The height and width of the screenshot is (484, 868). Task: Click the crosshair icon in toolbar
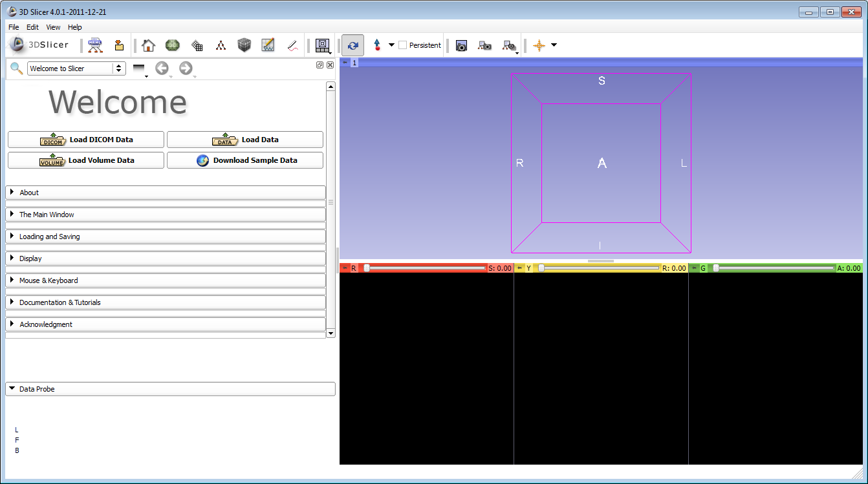tap(539, 45)
